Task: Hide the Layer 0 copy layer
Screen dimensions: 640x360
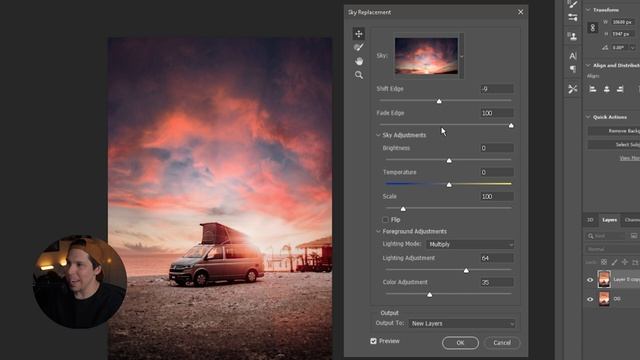Action: point(590,280)
